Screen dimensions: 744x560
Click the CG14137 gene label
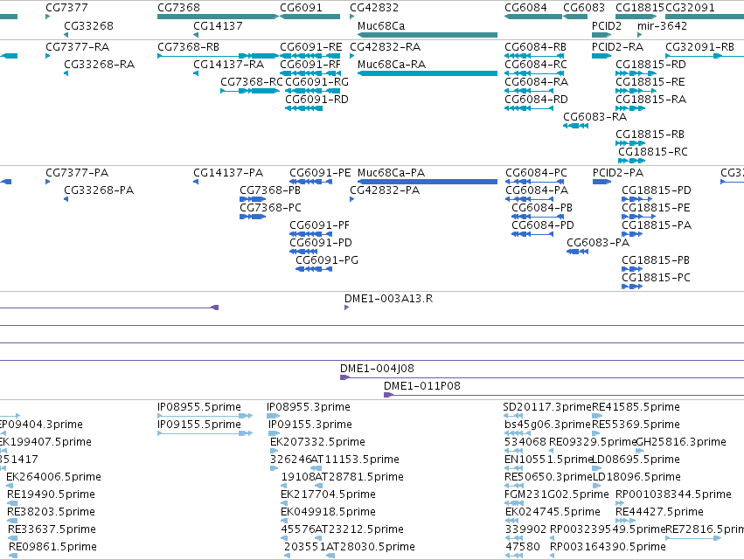(x=218, y=25)
